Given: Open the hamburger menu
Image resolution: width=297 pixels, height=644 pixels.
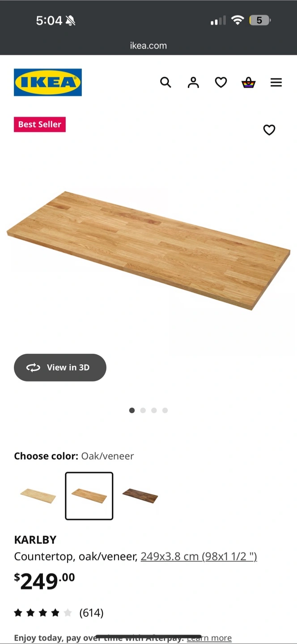Looking at the screenshot, I should tap(276, 82).
